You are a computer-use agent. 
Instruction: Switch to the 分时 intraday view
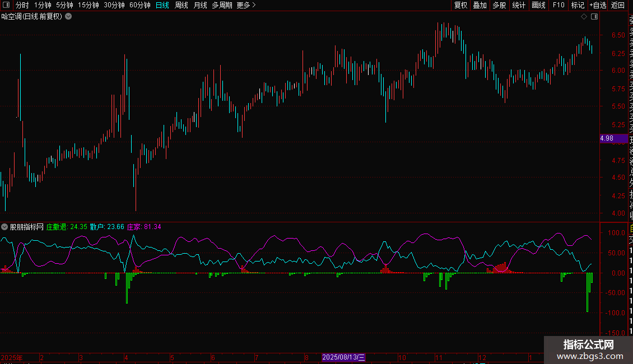[x=22, y=5]
